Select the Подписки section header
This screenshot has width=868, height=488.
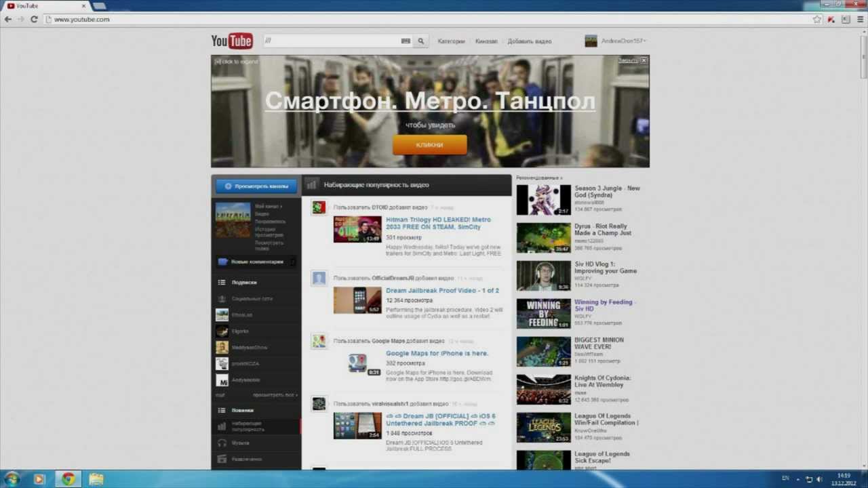pos(244,283)
